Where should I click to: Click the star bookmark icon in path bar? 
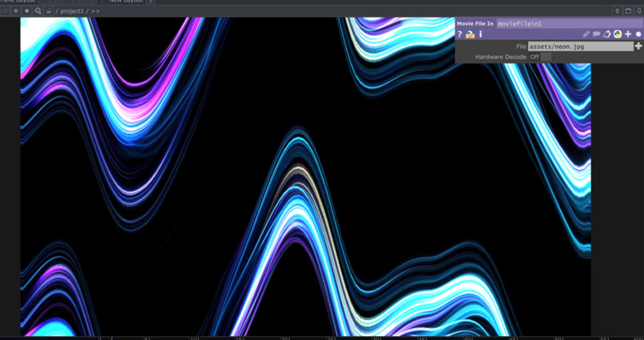click(x=26, y=11)
